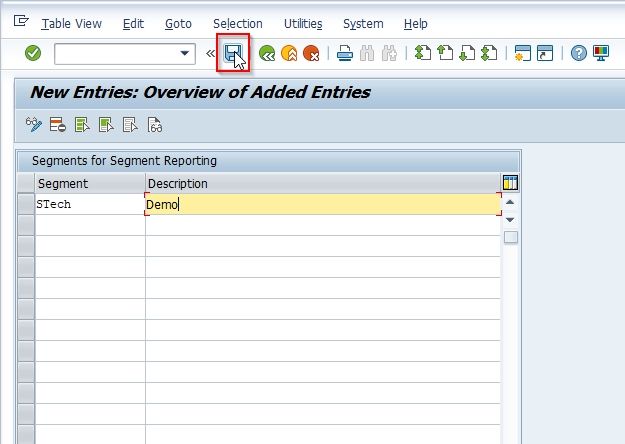Viewport: 625px width, 444px height.
Task: Click the green Back icon
Action: coord(267,53)
